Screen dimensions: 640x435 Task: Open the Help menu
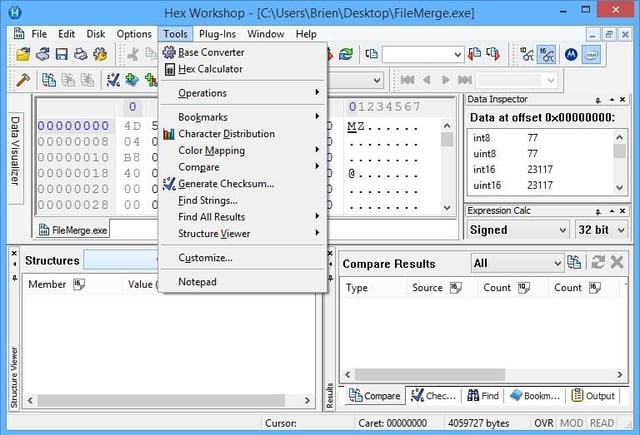306,34
